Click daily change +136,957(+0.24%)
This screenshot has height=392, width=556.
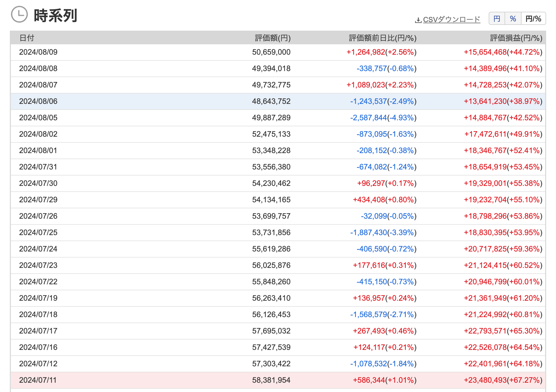(x=385, y=298)
